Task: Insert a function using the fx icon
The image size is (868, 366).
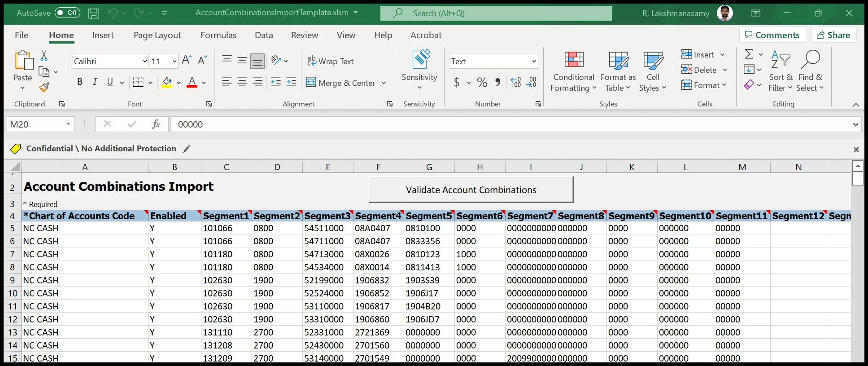Action: [x=156, y=124]
